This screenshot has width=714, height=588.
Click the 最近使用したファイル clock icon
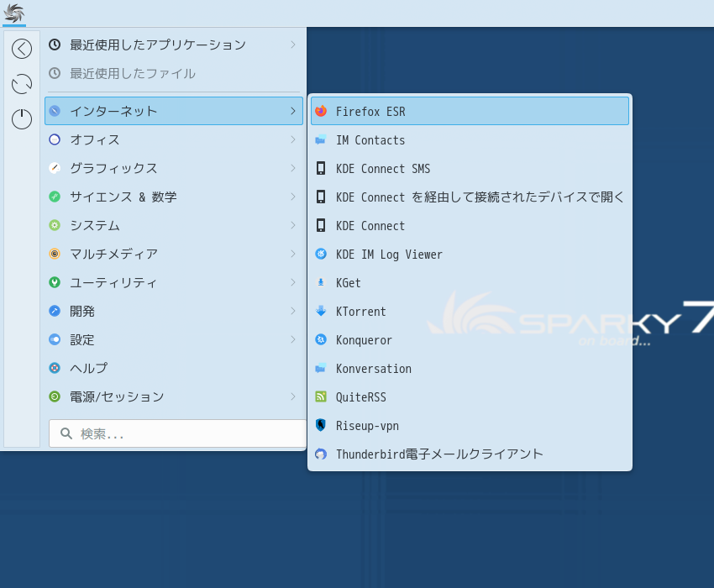55,73
